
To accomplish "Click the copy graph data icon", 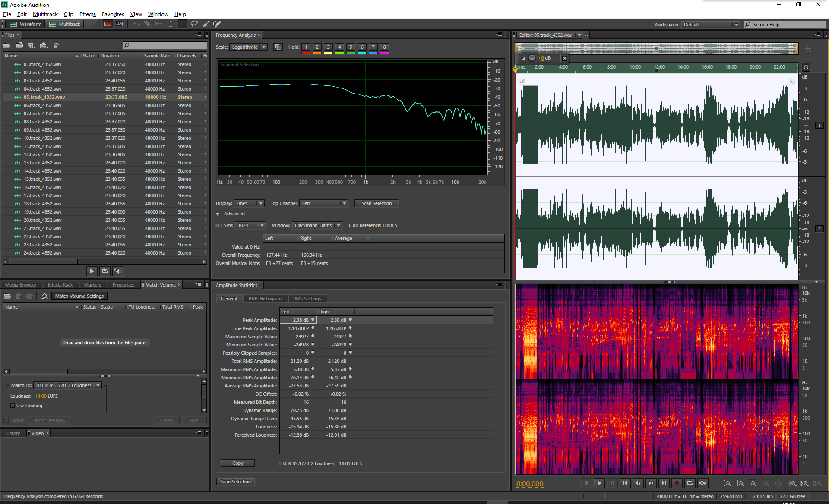I will pyautogui.click(x=278, y=47).
